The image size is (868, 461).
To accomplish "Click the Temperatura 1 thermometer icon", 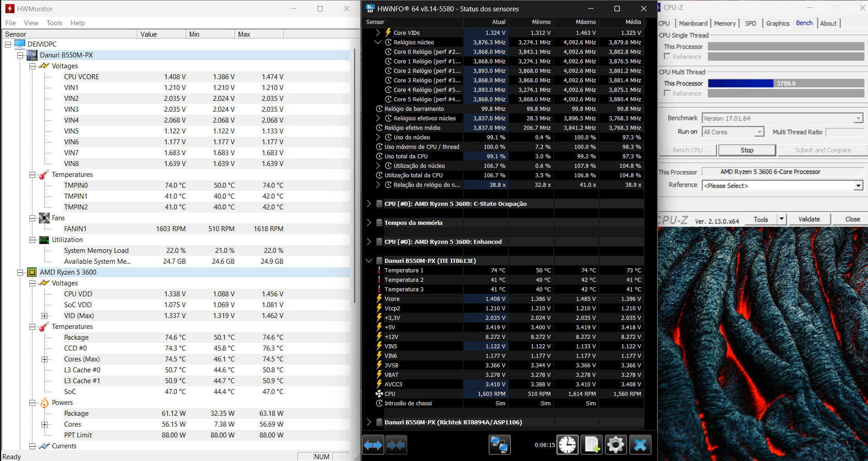I will point(379,270).
